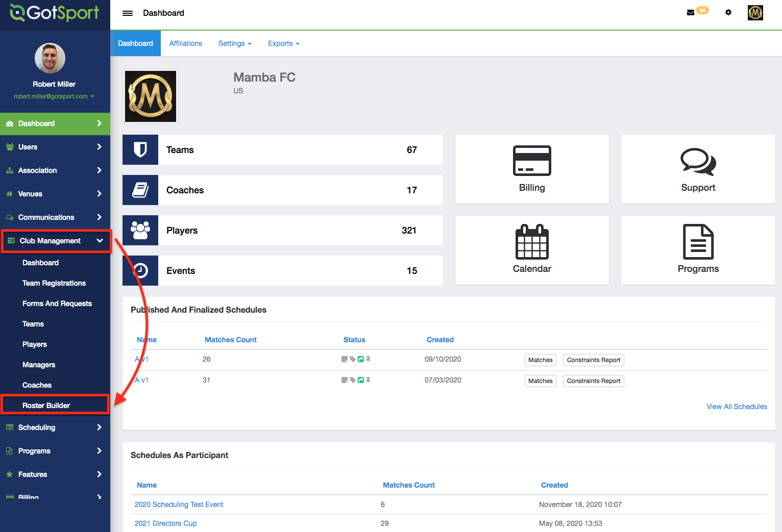The image size is (782, 532).
Task: Expand the Venues sidebar chevron
Action: click(99, 194)
